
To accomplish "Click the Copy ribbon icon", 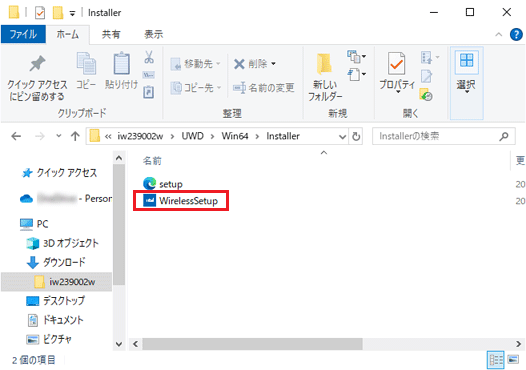I will 86,63.
